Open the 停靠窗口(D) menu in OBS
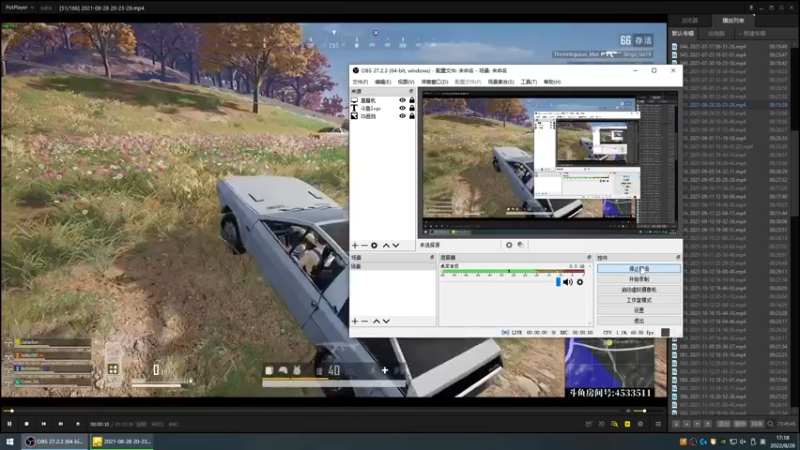This screenshot has width=800, height=450. coord(435,82)
